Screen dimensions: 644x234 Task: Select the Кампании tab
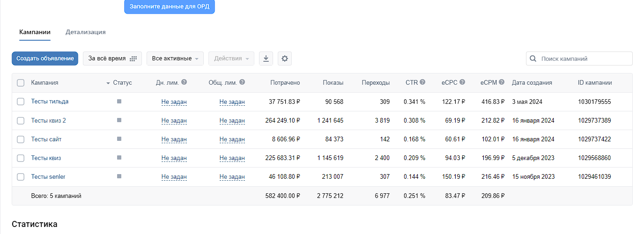coord(35,32)
